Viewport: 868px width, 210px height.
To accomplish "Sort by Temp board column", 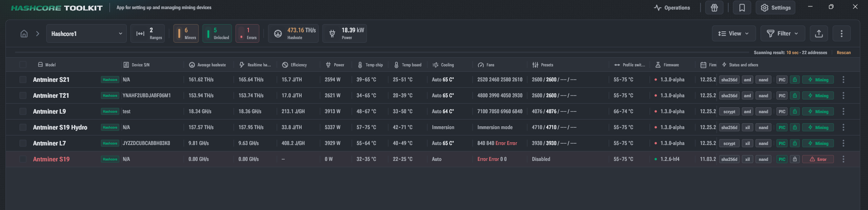I will [408, 65].
